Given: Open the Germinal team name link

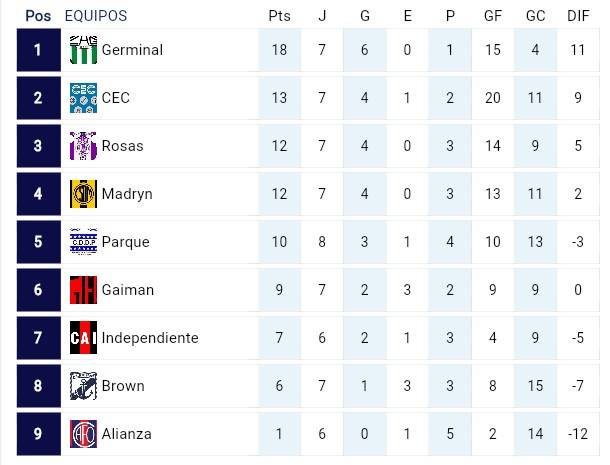Looking at the screenshot, I should (x=132, y=50).
